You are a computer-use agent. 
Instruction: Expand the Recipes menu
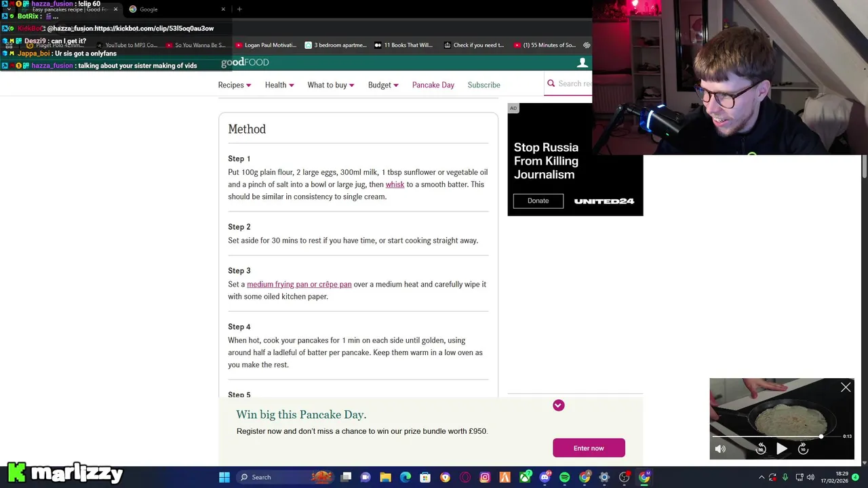(235, 85)
